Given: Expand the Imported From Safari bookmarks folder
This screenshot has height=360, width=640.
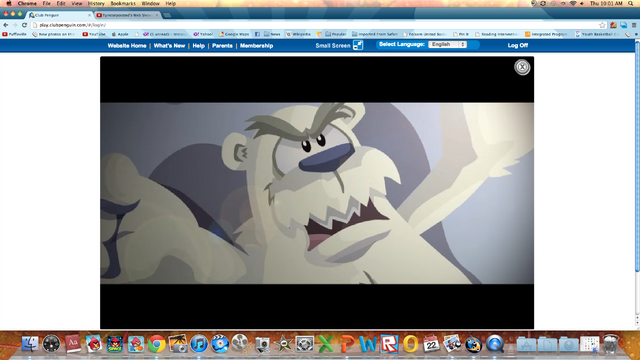Looking at the screenshot, I should [375, 34].
